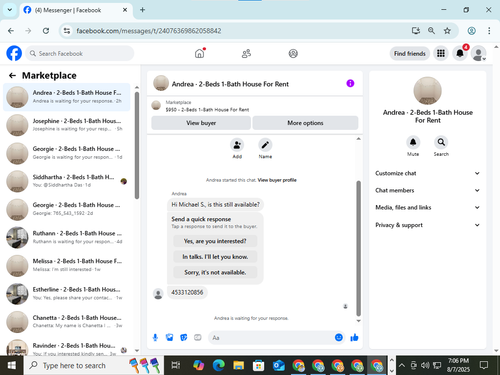Click the message 'Hi Michael S., is this still available?'
The width and height of the screenshot is (500, 375).
tap(215, 204)
